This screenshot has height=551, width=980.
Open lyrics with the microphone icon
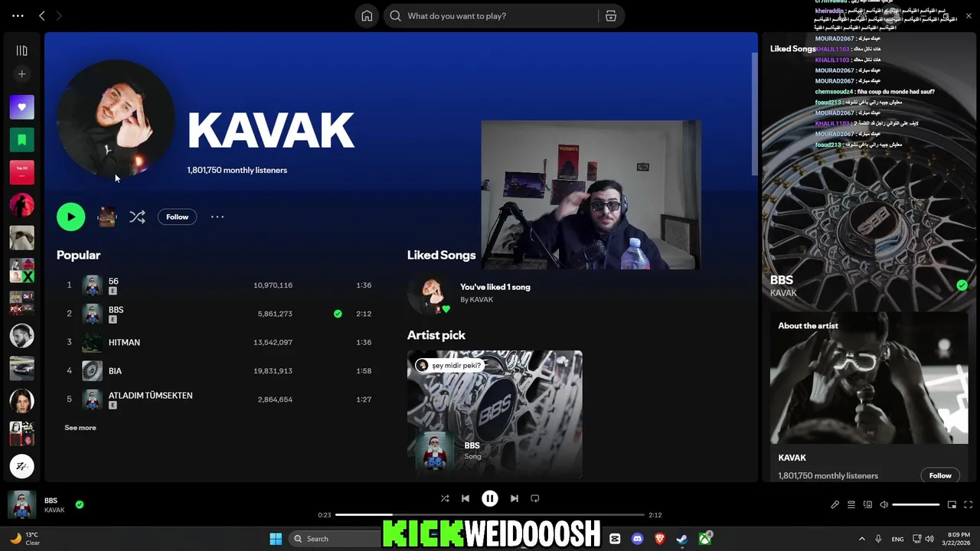click(835, 505)
